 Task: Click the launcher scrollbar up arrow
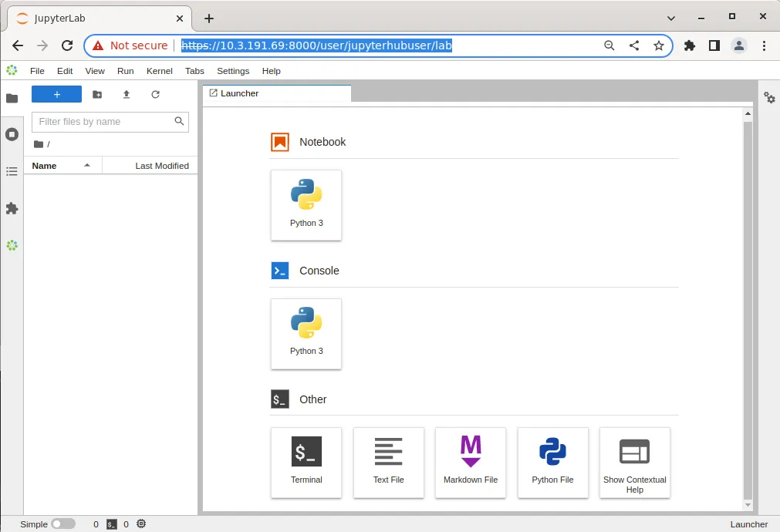pyautogui.click(x=748, y=114)
